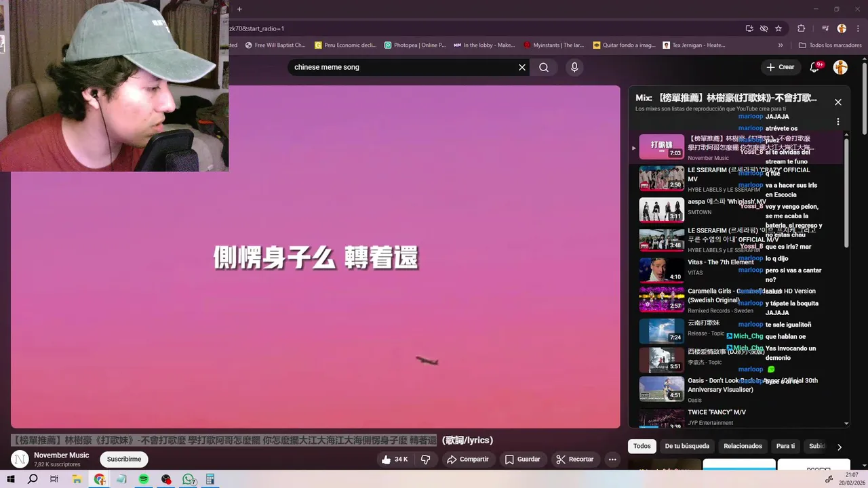The image size is (868, 488).
Task: Open the Windows Start menu
Action: 11,479
